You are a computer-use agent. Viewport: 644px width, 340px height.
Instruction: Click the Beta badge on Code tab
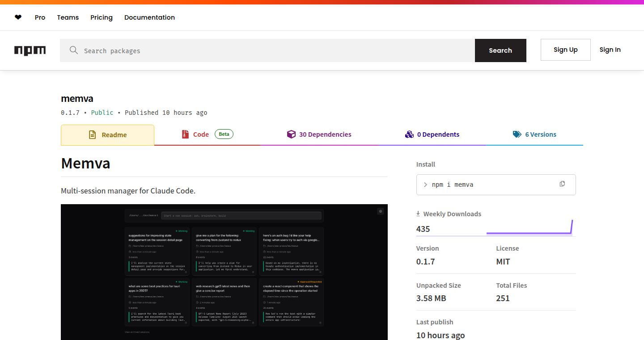224,134
